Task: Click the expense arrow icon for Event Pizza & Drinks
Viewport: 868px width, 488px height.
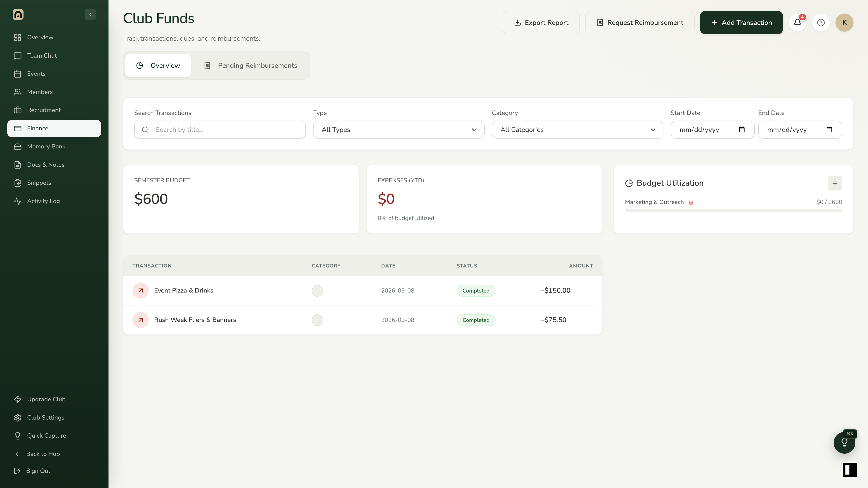Action: point(141,291)
